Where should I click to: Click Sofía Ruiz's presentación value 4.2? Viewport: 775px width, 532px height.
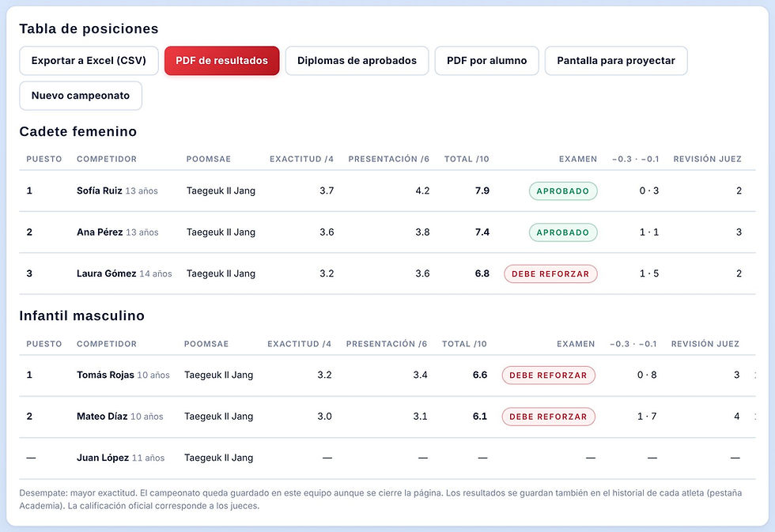(x=422, y=191)
